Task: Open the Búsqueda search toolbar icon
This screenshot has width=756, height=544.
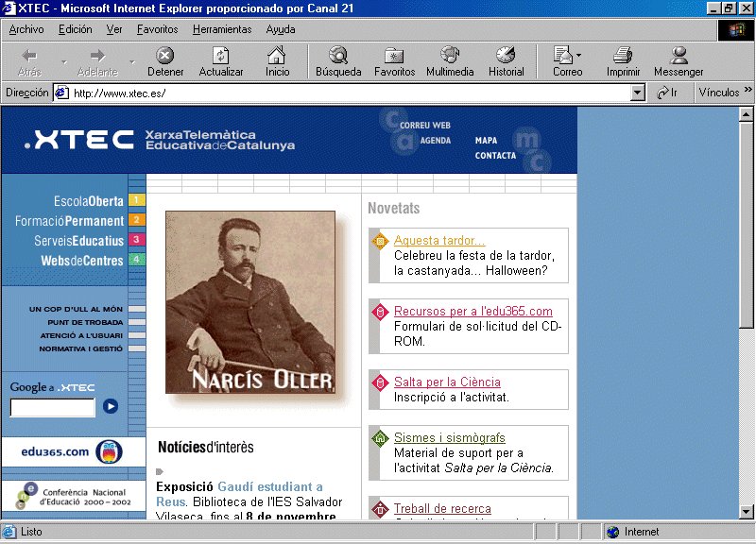Action: point(337,57)
